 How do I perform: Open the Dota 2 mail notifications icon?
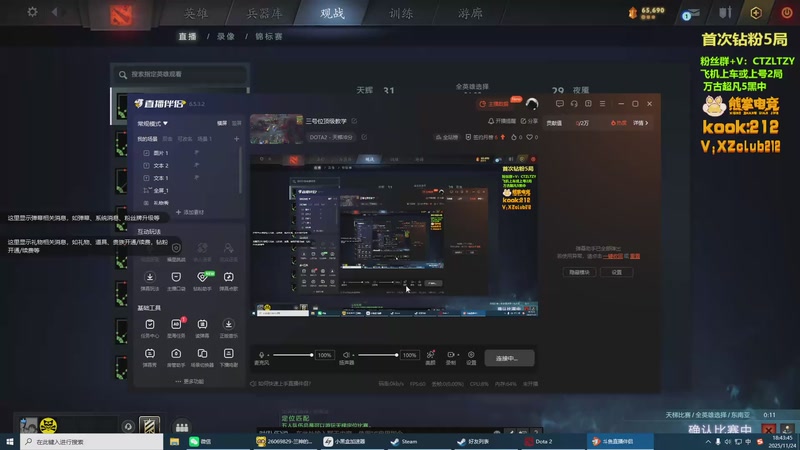click(691, 14)
